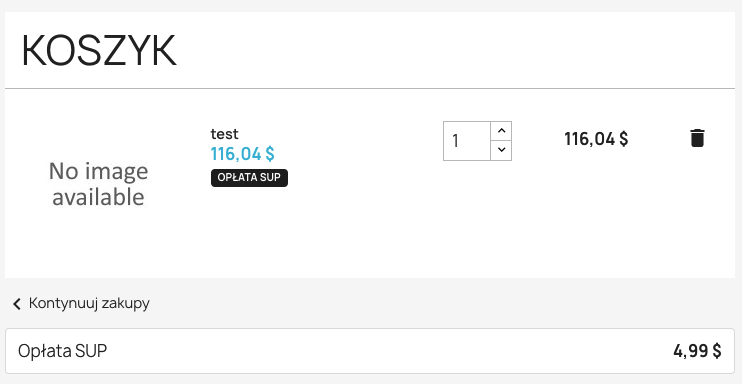Click the Opłata SUP summary label

click(x=62, y=351)
